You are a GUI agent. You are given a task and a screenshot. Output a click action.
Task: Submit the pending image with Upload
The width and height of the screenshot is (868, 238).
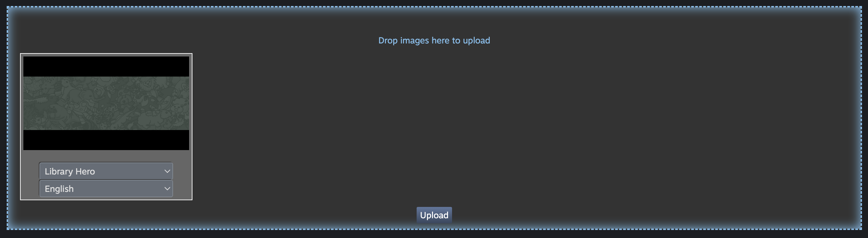(434, 215)
